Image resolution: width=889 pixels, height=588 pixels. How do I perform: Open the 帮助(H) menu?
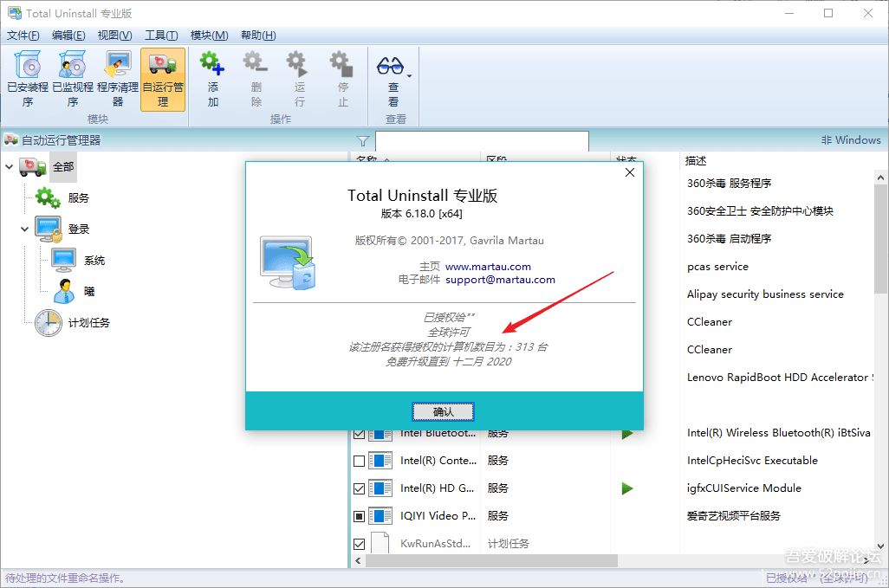258,36
